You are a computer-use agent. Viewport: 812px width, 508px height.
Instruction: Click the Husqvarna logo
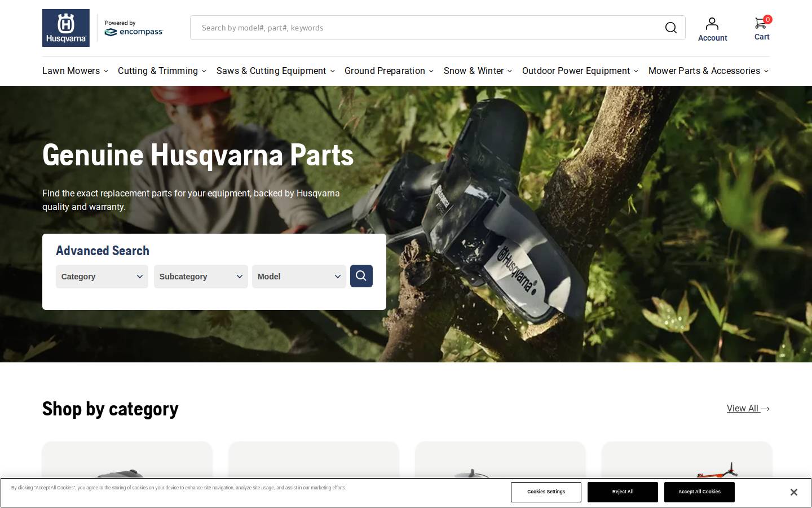66,28
